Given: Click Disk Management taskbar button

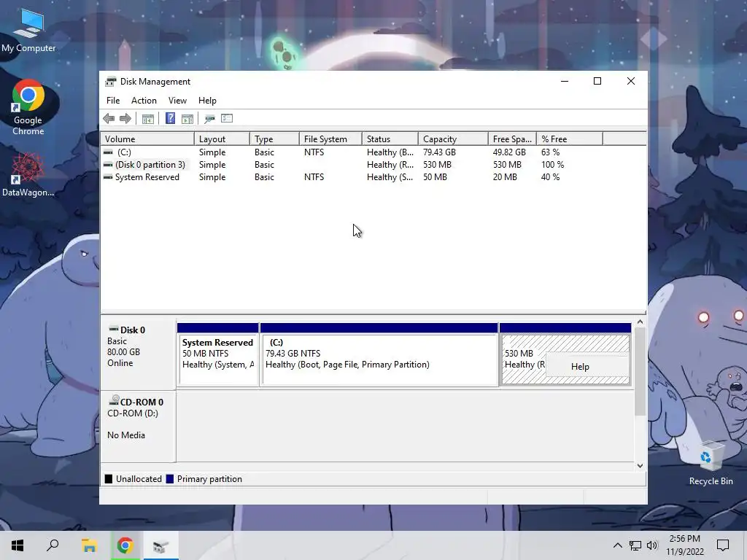Looking at the screenshot, I should coord(160,545).
